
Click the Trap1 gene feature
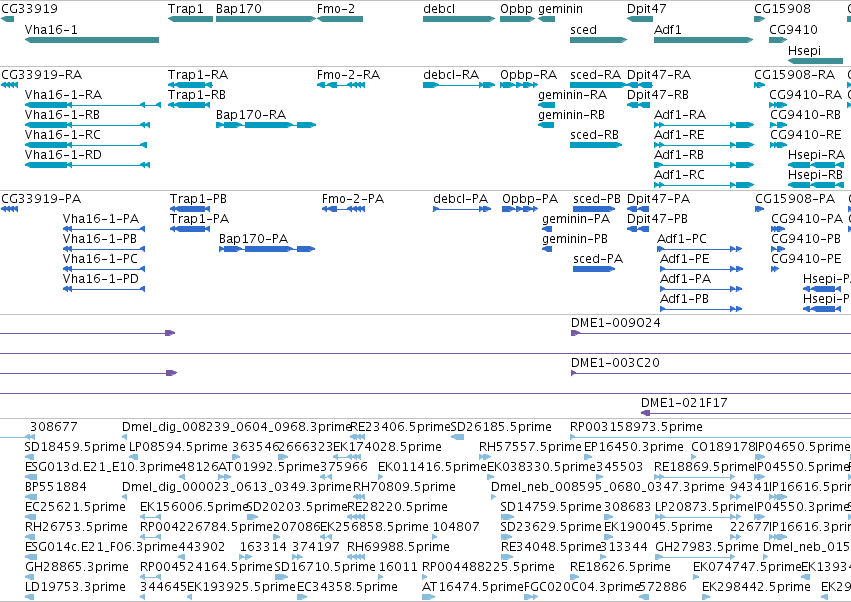[190, 19]
